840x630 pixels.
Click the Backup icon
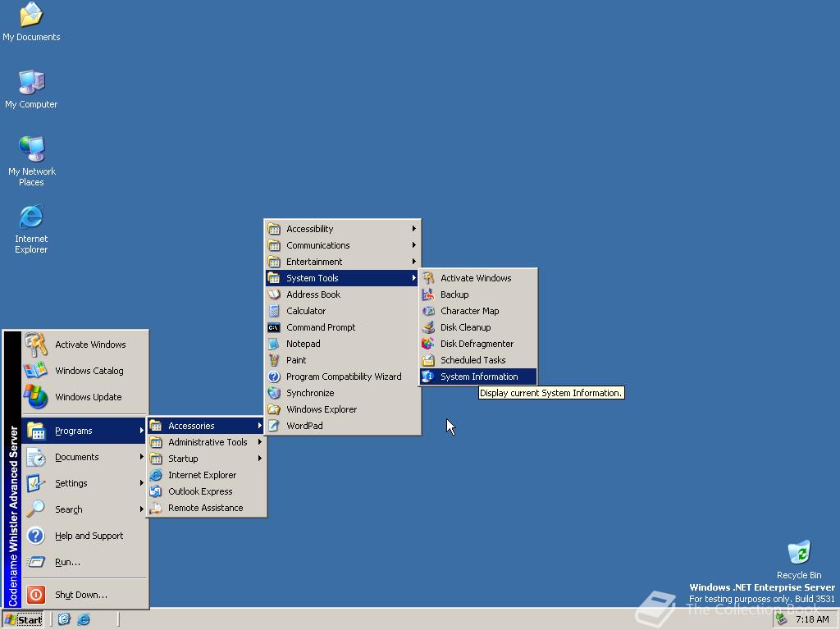pos(427,294)
